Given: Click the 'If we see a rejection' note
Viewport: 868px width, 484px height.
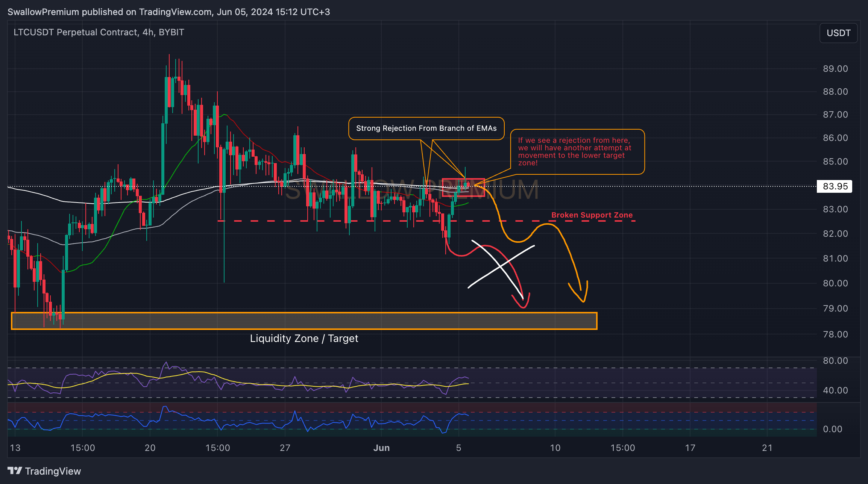Looking at the screenshot, I should tap(577, 152).
